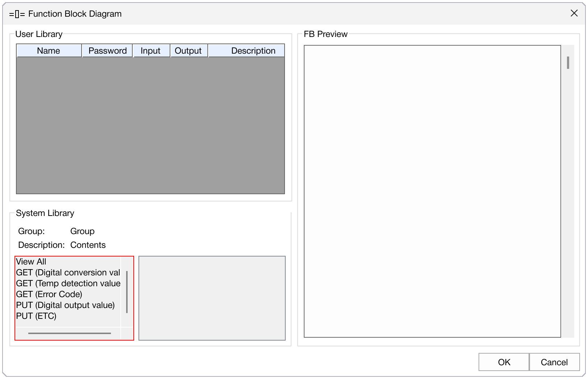This screenshot has width=588, height=379.
Task: Select PUT (Digital output value) group
Action: point(65,305)
